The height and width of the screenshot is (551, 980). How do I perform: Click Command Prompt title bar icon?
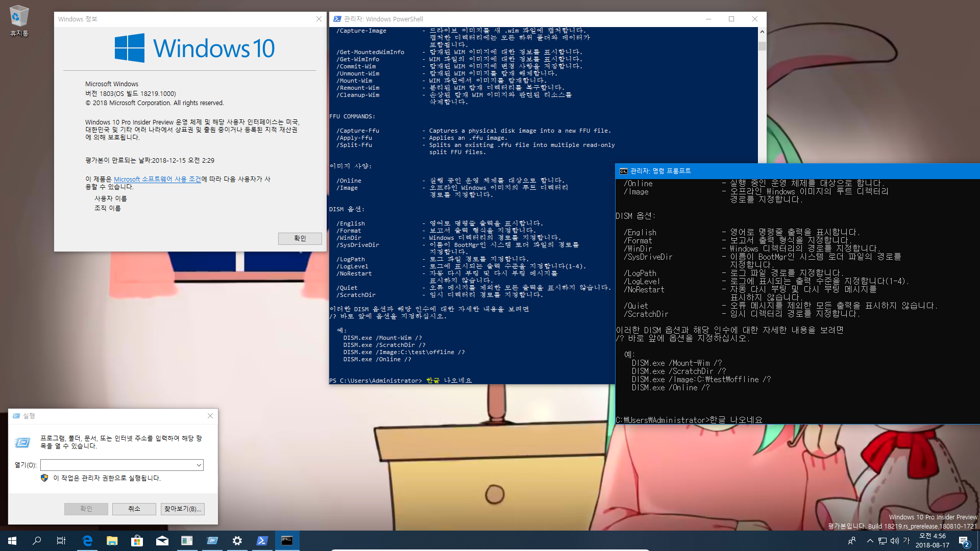point(623,171)
